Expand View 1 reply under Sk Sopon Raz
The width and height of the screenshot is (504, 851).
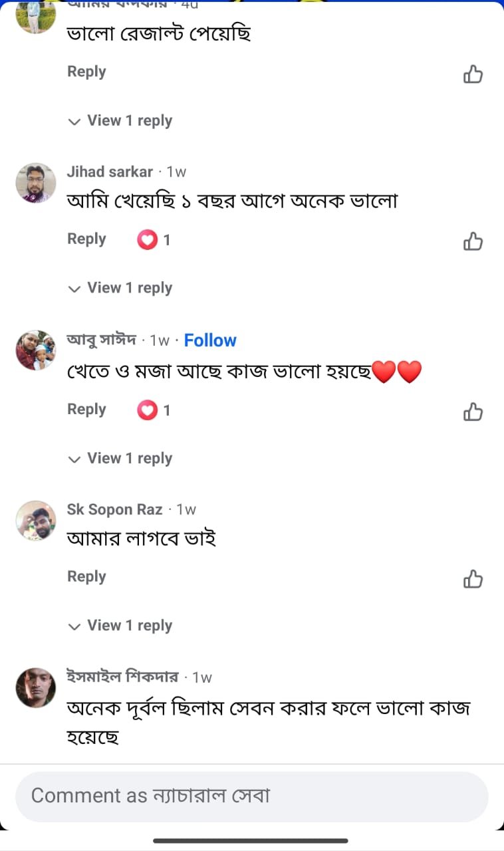(129, 626)
